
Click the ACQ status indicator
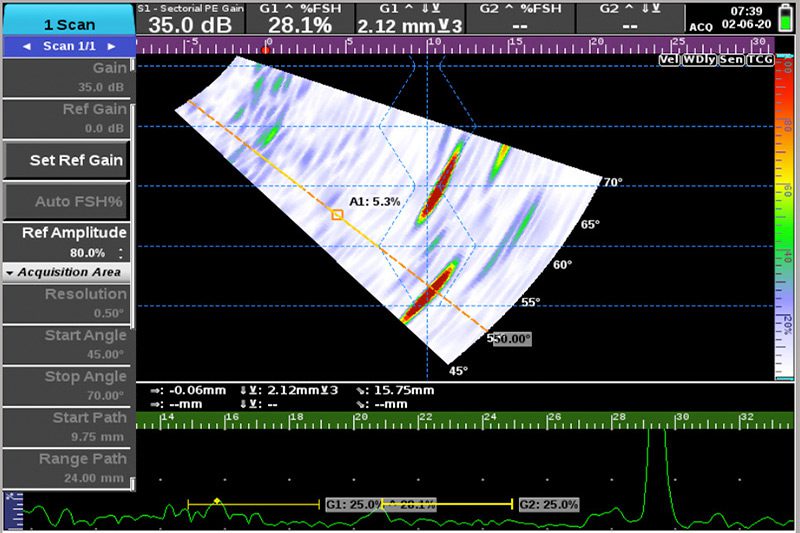[701, 27]
